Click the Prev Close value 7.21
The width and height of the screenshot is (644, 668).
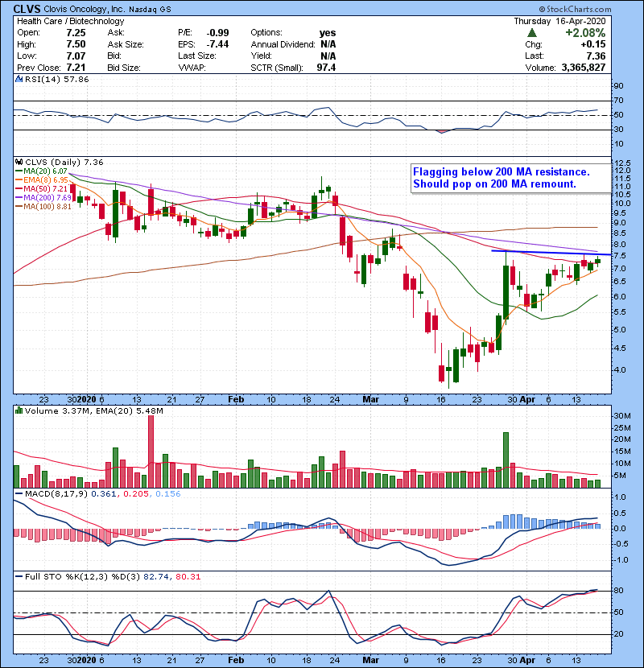click(x=76, y=68)
